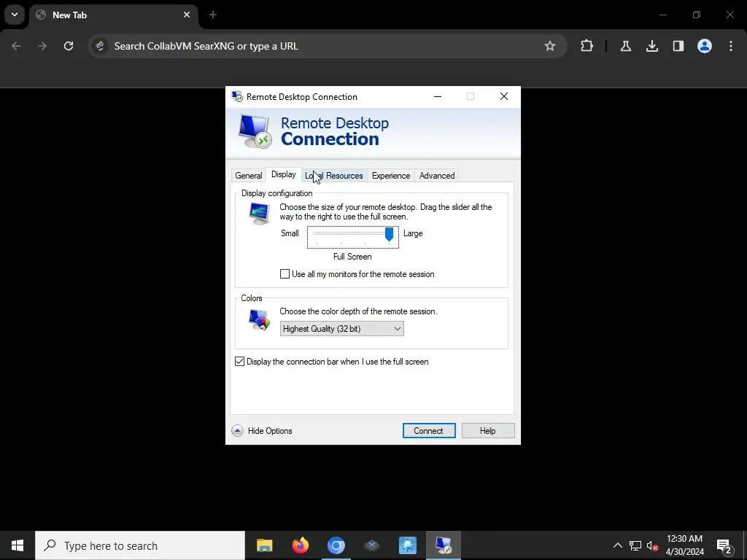747x560 pixels.
Task: Open Chrome downloads icon
Action: (x=652, y=46)
